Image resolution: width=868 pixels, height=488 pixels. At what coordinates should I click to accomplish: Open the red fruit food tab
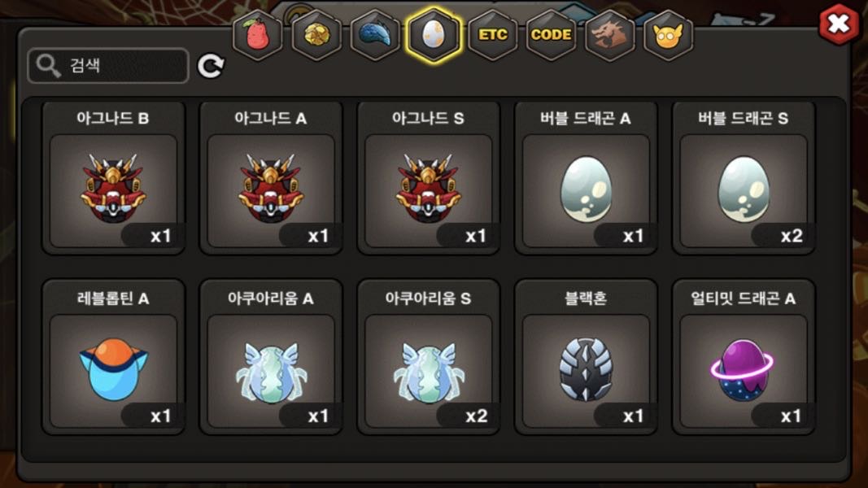click(257, 34)
